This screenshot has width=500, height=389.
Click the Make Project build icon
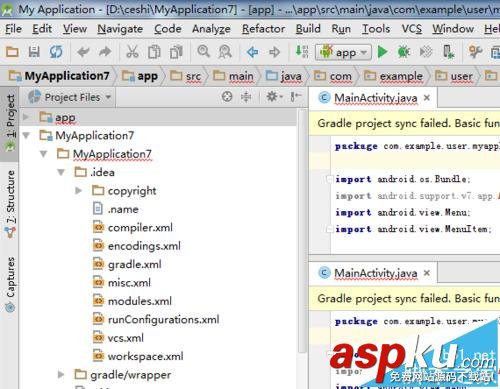tap(302, 52)
